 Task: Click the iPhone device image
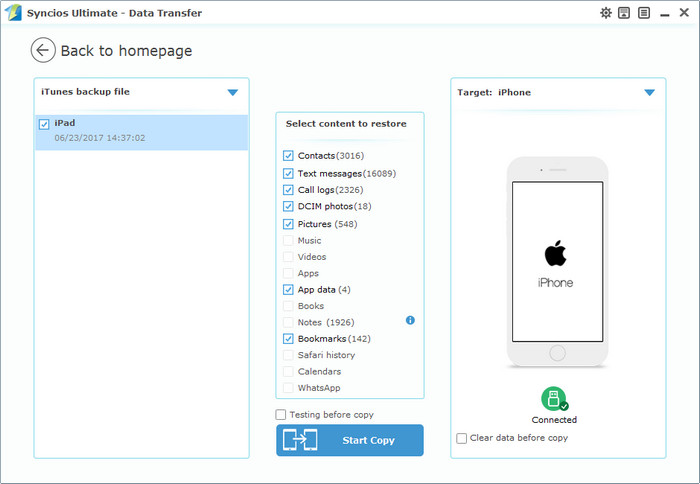[x=557, y=262]
